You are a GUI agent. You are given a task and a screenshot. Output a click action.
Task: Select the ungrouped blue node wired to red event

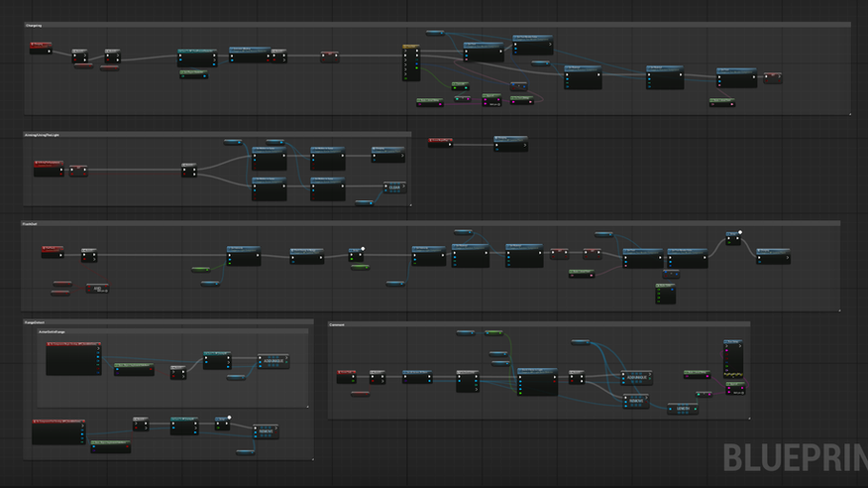point(510,144)
